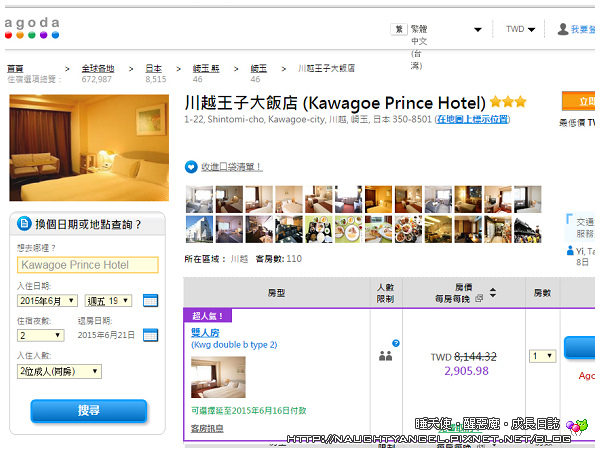Show hotel location on map link
This screenshot has width=600, height=453.
tap(473, 119)
